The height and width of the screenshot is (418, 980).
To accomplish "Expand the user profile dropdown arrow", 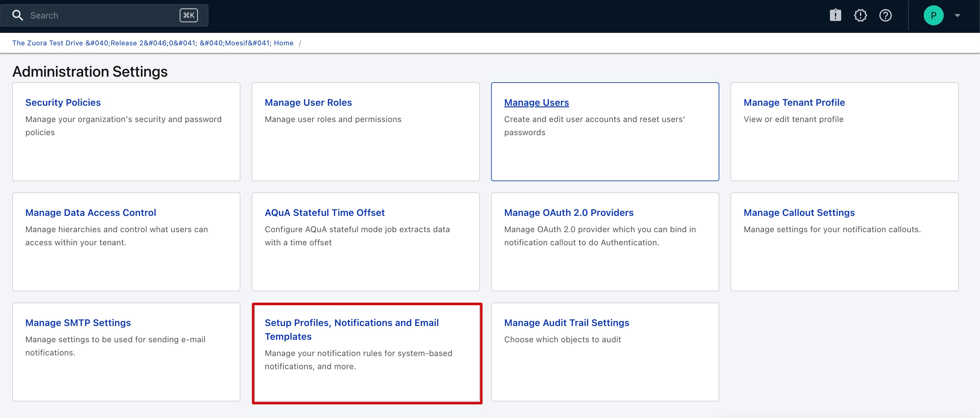I will [957, 15].
